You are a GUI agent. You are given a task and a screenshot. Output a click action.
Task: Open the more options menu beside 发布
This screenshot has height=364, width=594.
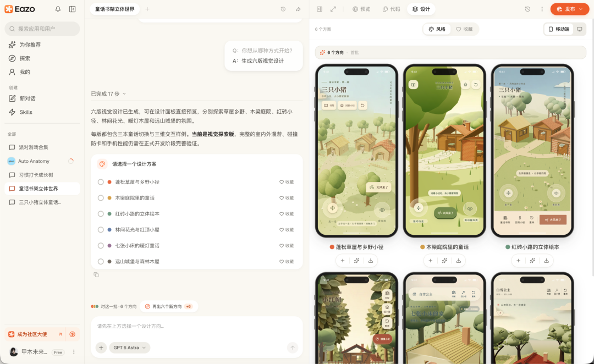tap(542, 9)
